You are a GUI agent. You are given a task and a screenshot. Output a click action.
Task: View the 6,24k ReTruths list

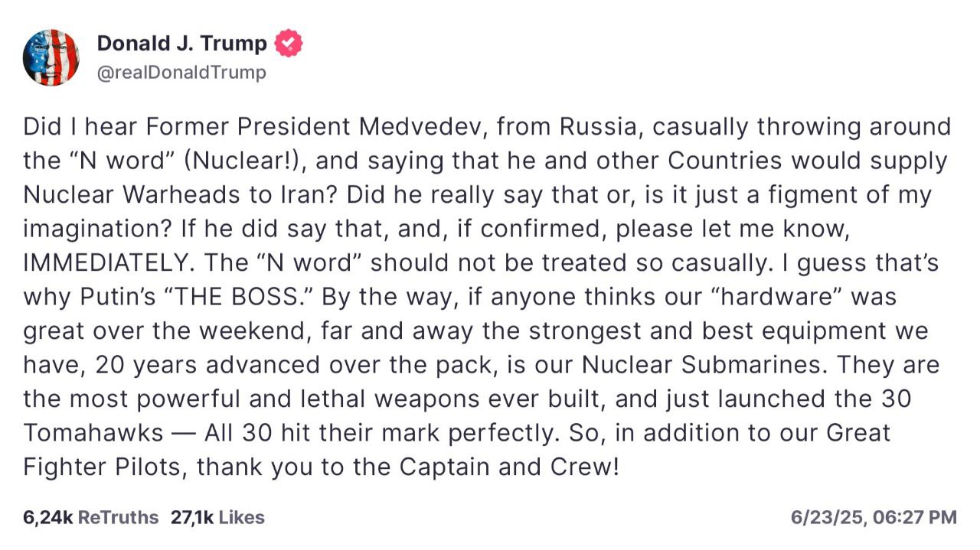pos(90,517)
